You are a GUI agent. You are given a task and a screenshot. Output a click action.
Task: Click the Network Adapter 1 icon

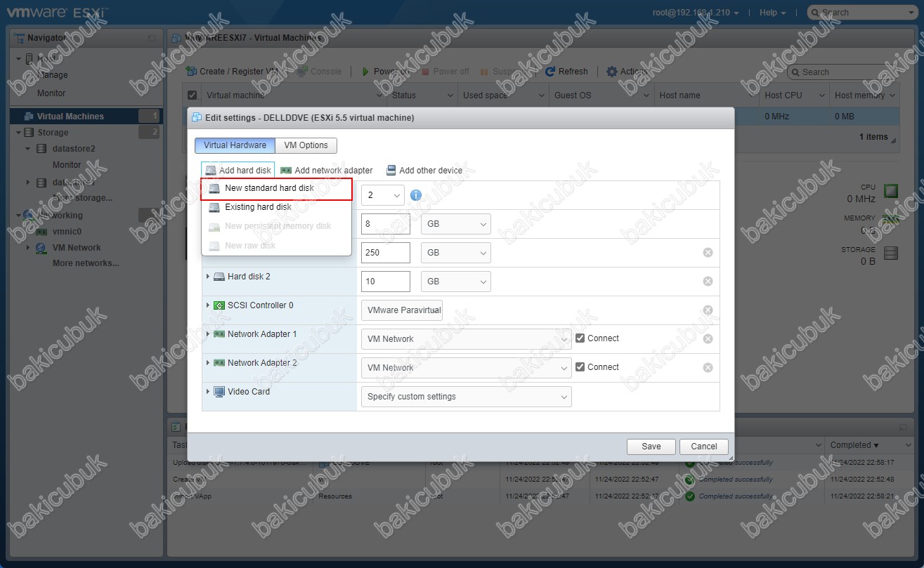[x=219, y=334]
